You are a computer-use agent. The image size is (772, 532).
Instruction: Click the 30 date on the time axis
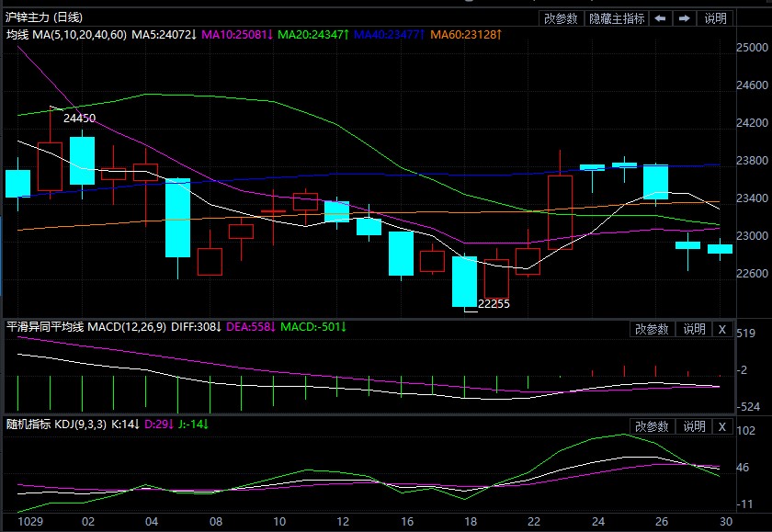click(x=726, y=522)
